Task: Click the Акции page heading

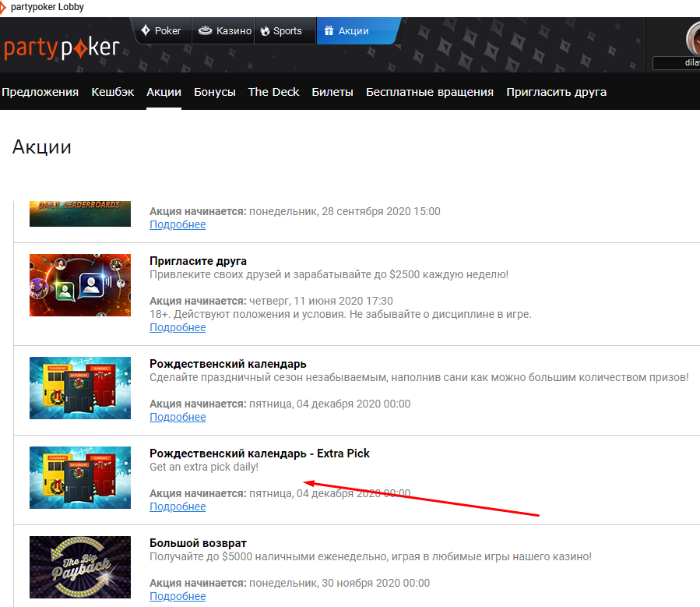Action: coord(42,147)
